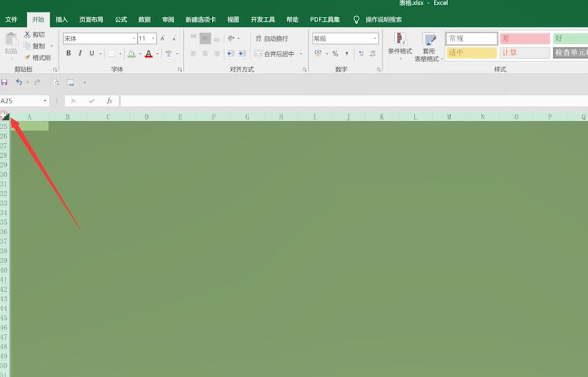The image size is (588, 377).
Task: Apply 差 red cell style
Action: pyautogui.click(x=525, y=39)
